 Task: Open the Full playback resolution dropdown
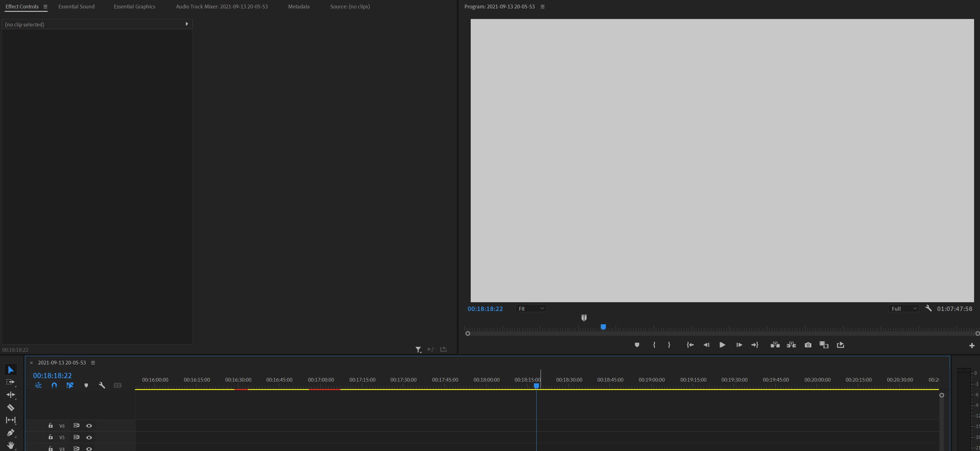(x=903, y=309)
